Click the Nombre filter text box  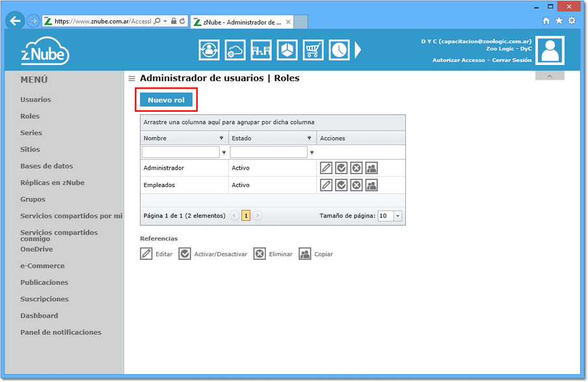coord(181,152)
